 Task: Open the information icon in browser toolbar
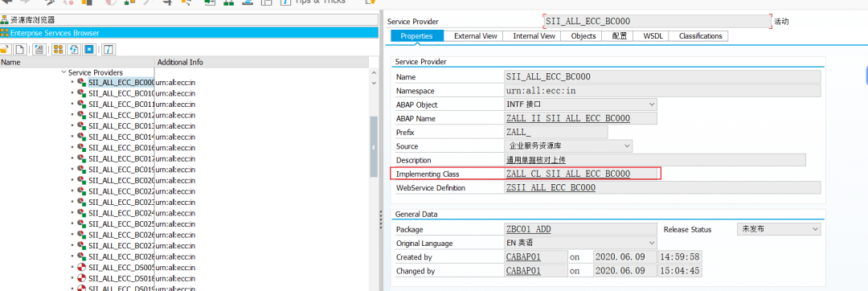[108, 49]
